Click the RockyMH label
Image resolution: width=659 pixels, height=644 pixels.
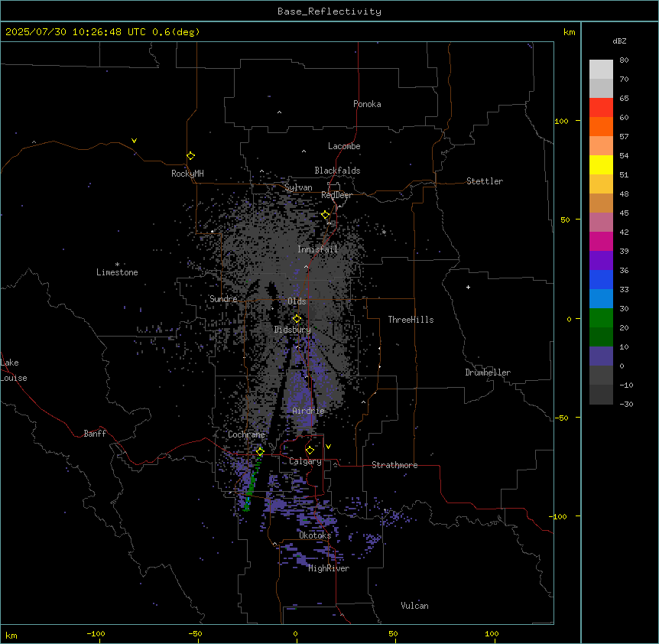coord(187,173)
